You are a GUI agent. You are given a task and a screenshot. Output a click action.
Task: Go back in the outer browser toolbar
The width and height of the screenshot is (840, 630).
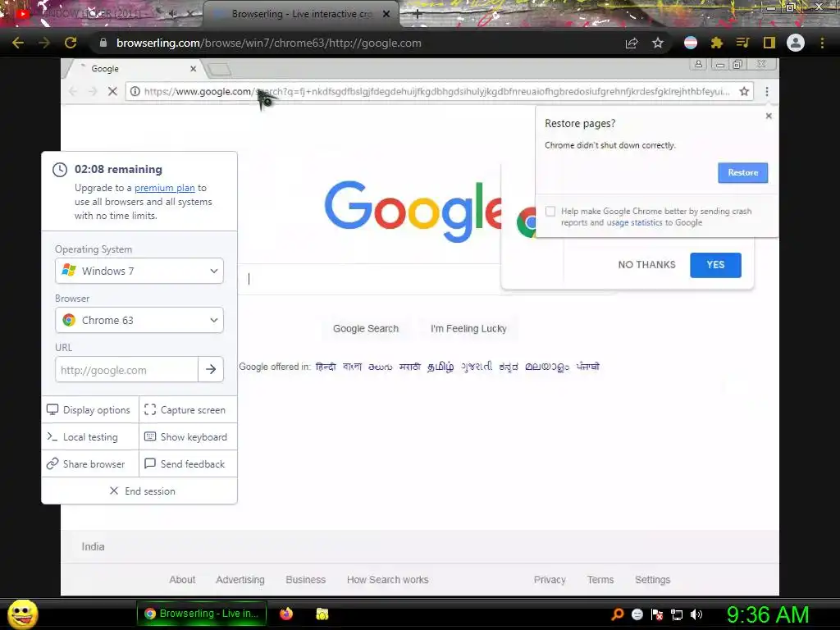click(x=18, y=43)
